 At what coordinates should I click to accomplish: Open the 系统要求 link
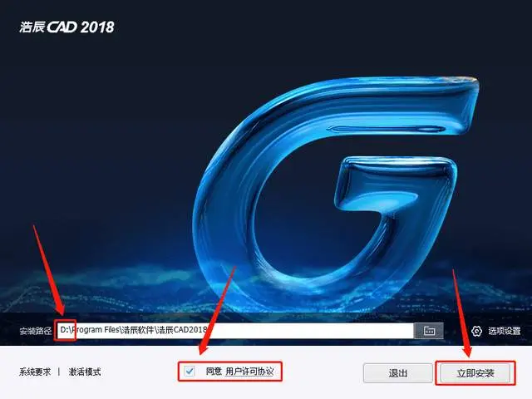(35, 372)
